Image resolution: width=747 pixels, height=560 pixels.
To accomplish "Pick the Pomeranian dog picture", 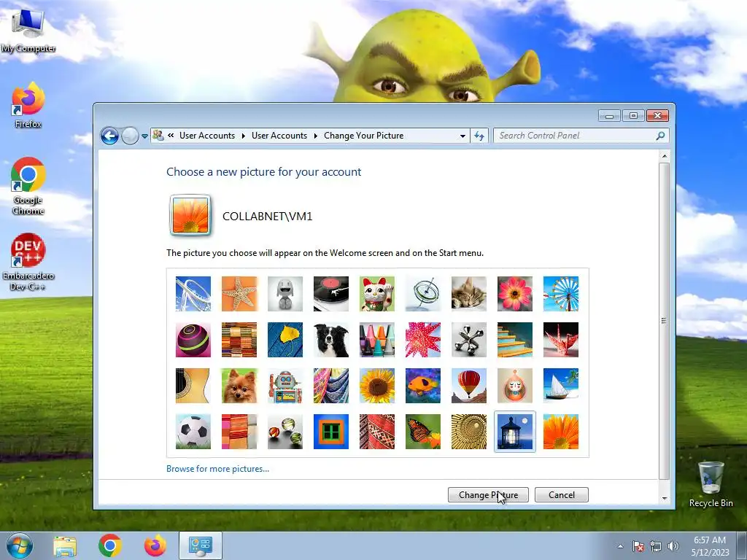I will [239, 386].
